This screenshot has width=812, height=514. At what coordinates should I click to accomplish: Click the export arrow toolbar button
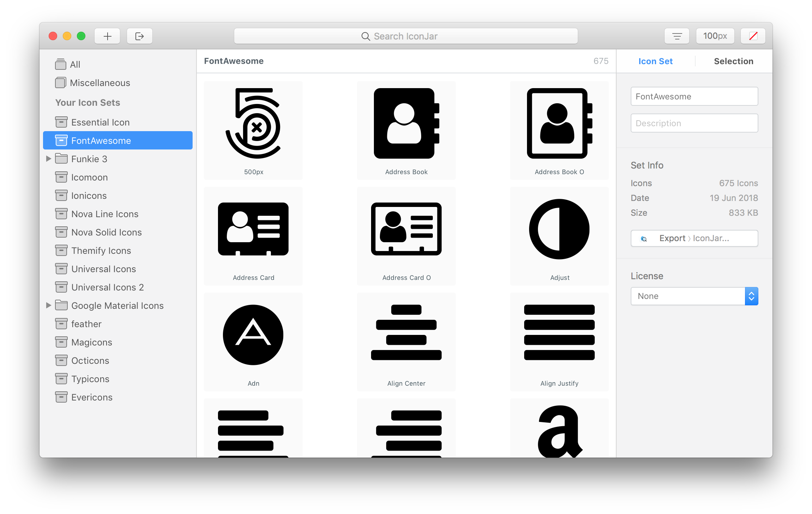point(140,36)
